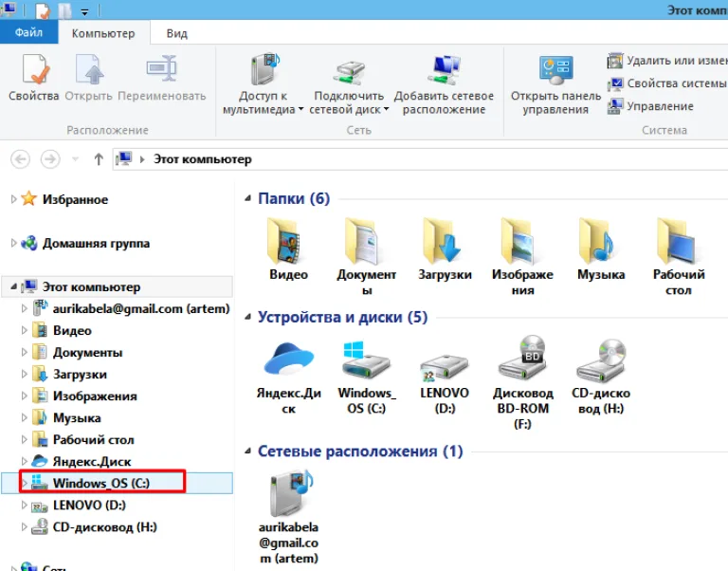Screen dimensions: 728x571
Task: Select Избранное in navigation pane
Action: (x=75, y=199)
